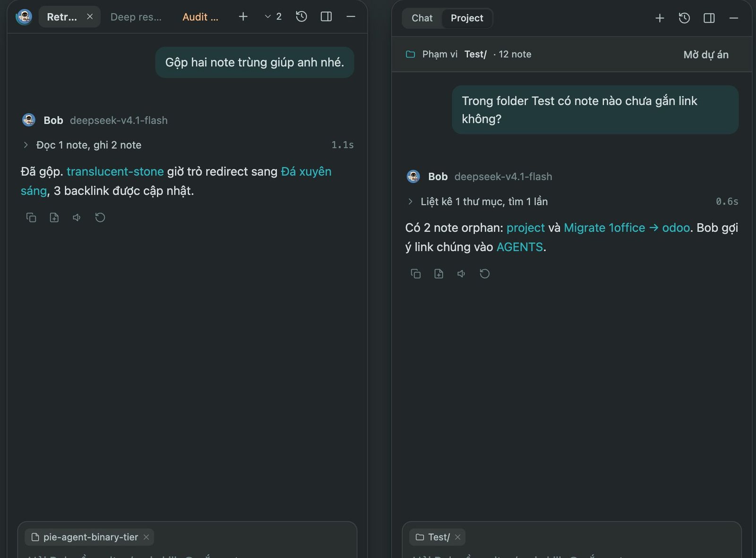
Task: Switch to the Deep res... tab
Action: point(136,17)
